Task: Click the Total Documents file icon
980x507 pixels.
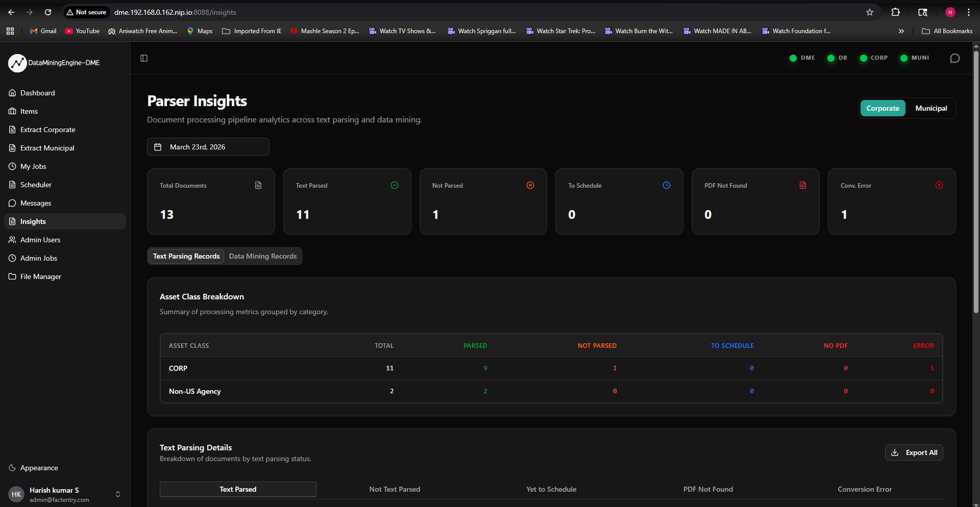Action: pos(258,185)
